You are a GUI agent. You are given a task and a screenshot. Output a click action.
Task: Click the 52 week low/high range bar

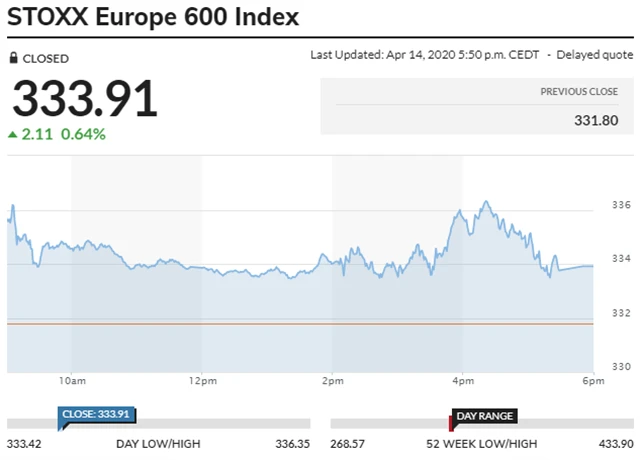[482, 424]
